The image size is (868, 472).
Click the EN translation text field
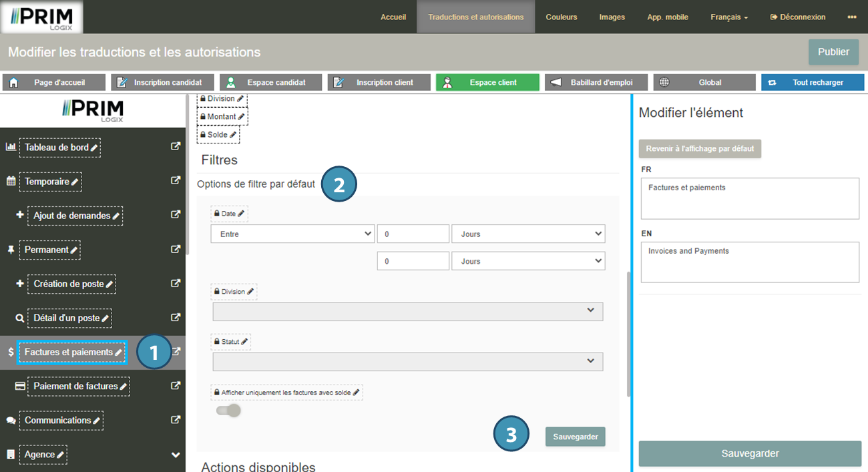tap(749, 262)
